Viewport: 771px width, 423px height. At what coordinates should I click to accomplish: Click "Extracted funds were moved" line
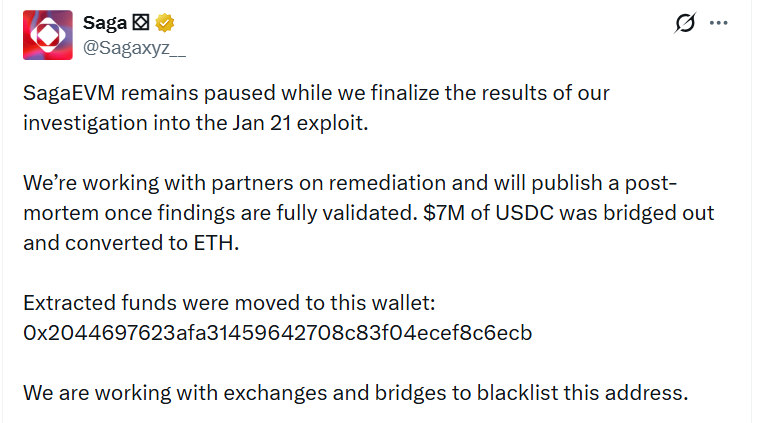161,302
